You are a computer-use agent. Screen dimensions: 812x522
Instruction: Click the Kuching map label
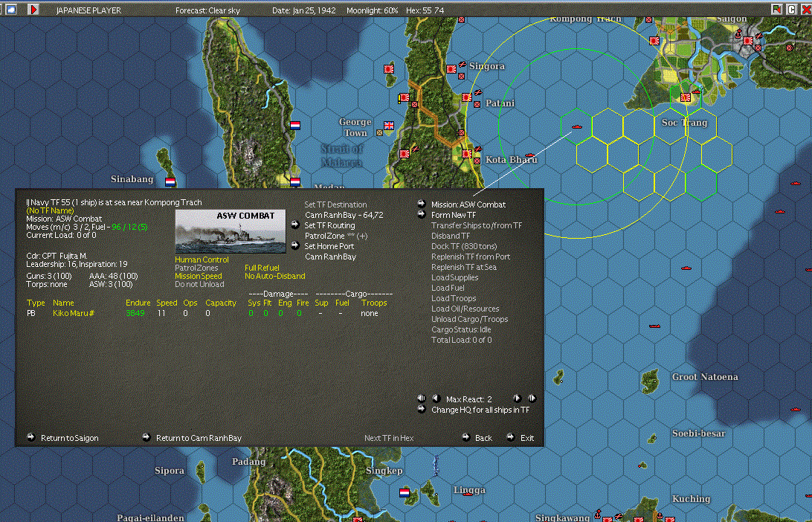(691, 499)
